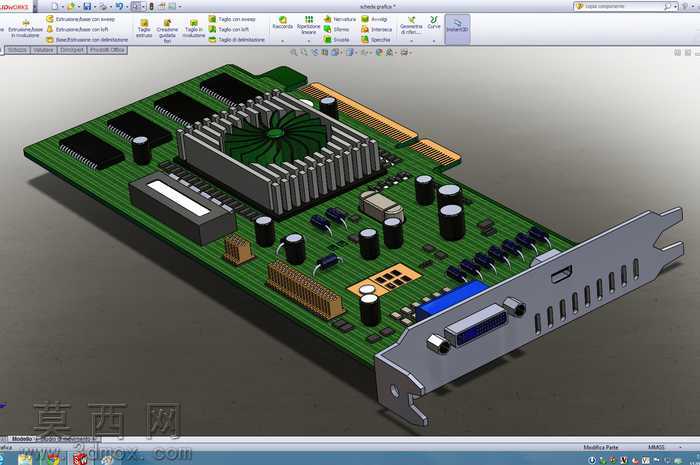The image size is (700, 465).
Task: Select the Taglio estruso tool
Action: [144, 29]
